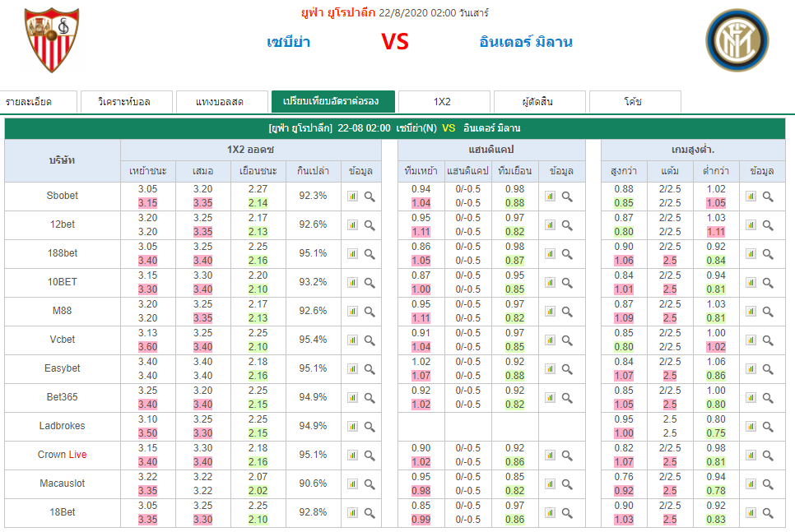Click the ยูฟ่า ยูโรปาลีก league title
The image size is (795, 532).
338,12
